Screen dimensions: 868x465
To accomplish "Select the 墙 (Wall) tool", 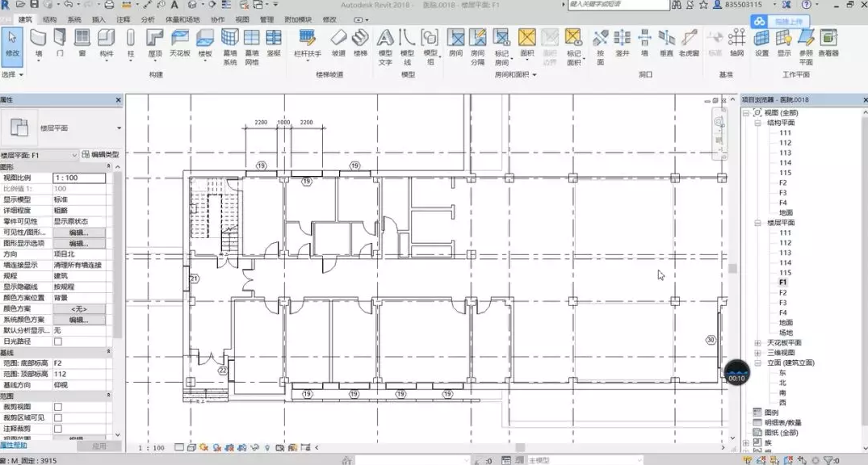I will point(38,44).
